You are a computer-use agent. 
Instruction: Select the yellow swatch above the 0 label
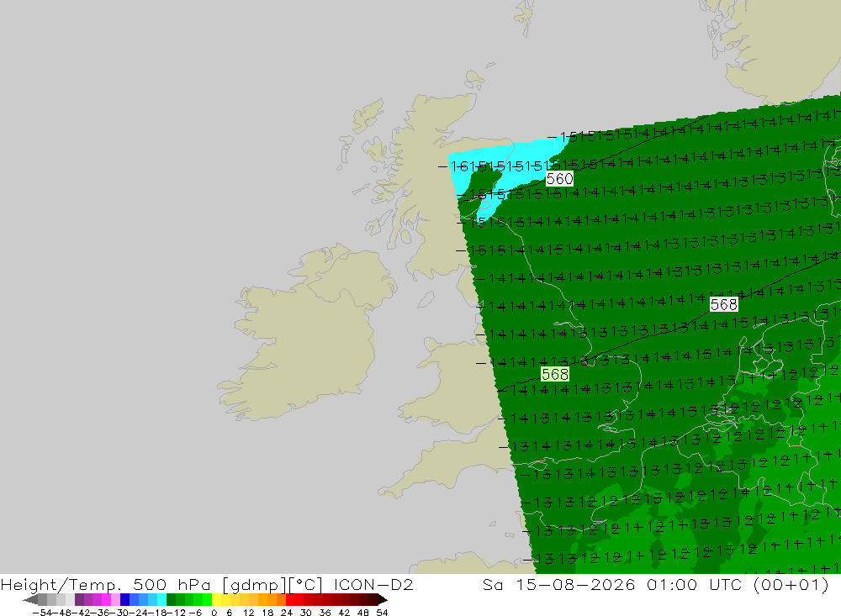[x=217, y=600]
